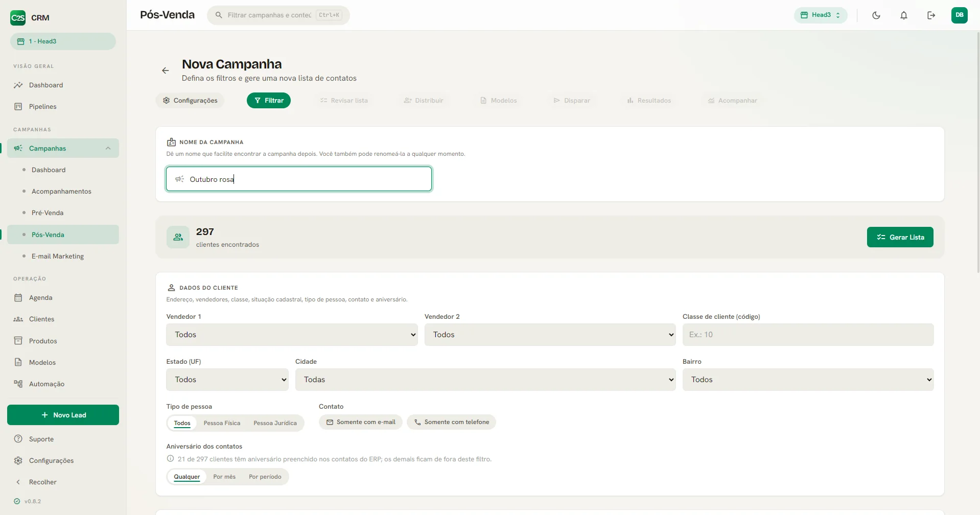Open the DB user avatar
The image size is (980, 515).
(x=960, y=15)
